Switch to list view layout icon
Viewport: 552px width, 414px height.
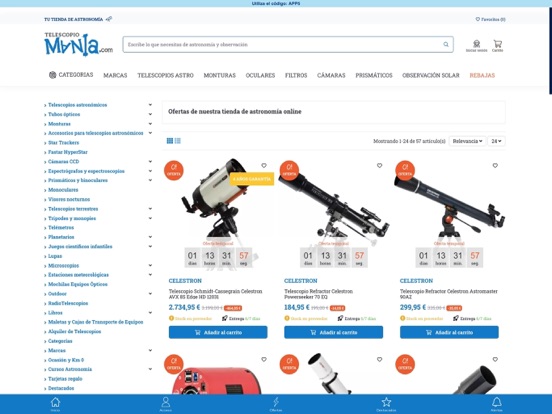pyautogui.click(x=178, y=141)
